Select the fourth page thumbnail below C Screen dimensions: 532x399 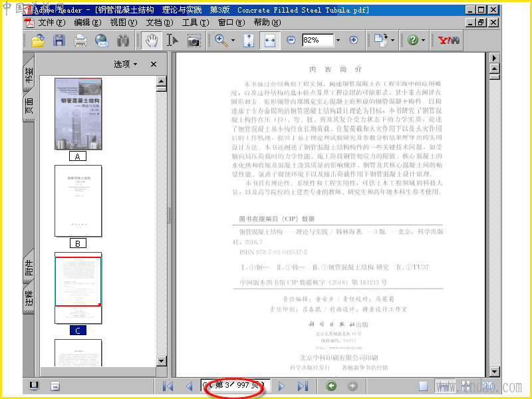coord(78,353)
